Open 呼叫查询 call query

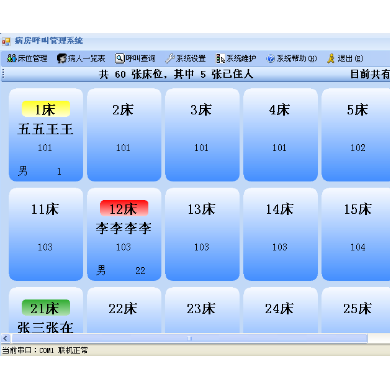(135, 59)
